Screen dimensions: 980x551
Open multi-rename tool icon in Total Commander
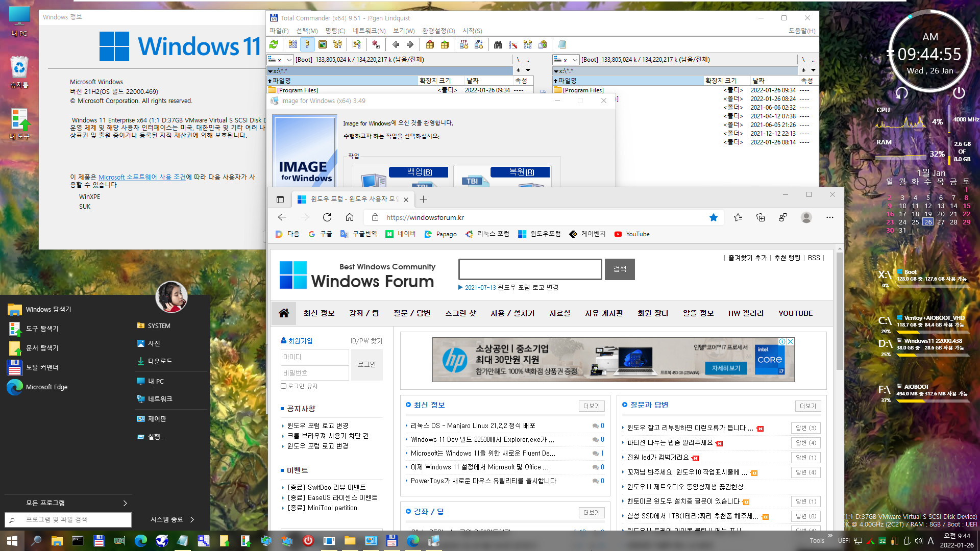[513, 44]
